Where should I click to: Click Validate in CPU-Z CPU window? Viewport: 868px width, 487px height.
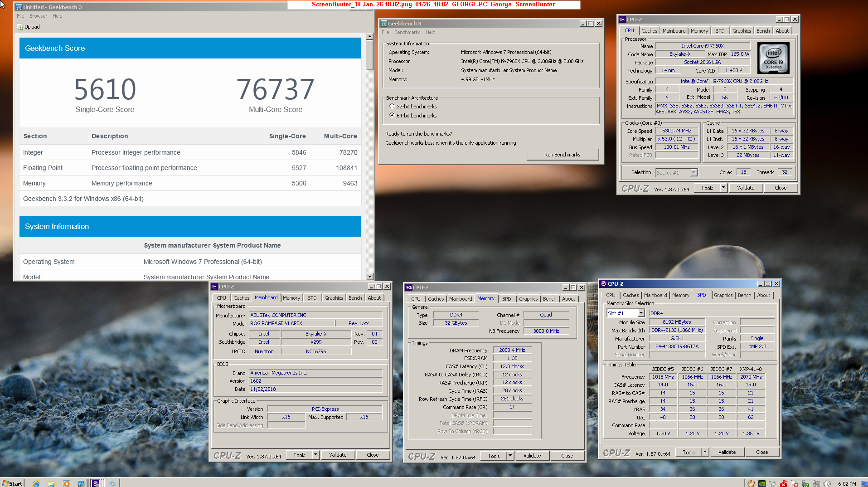tap(746, 188)
